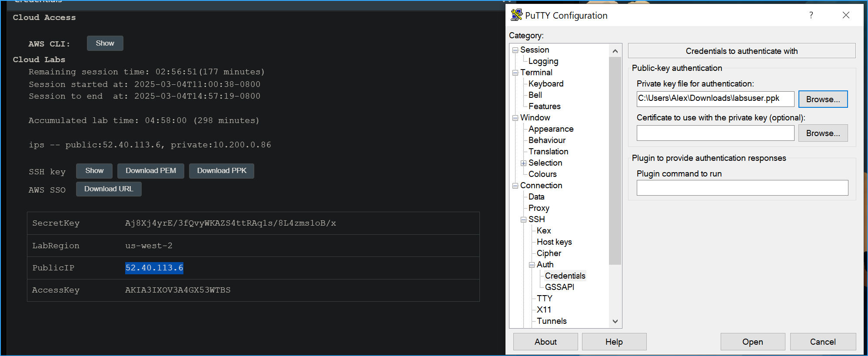Select the Cipher category
The width and height of the screenshot is (868, 356).
(549, 253)
